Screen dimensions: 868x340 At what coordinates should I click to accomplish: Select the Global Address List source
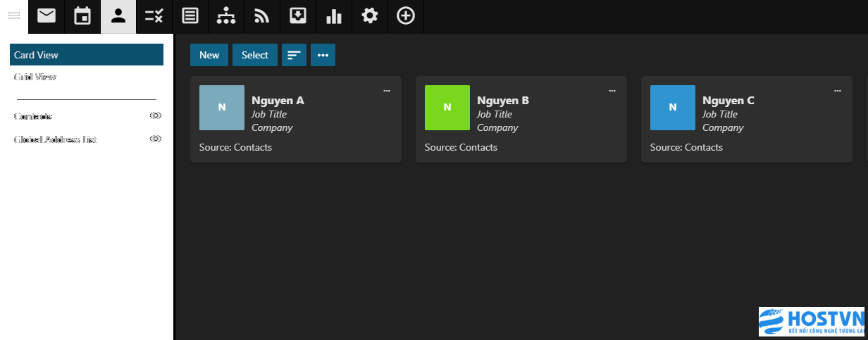[x=56, y=139]
